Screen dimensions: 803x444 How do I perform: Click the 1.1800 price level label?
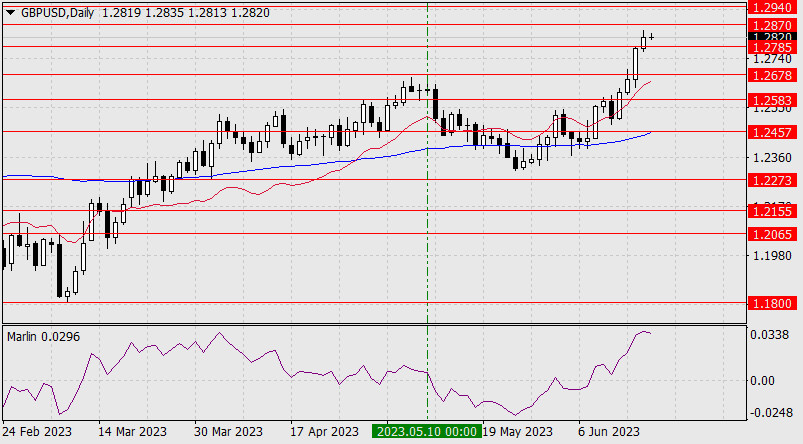coord(772,303)
